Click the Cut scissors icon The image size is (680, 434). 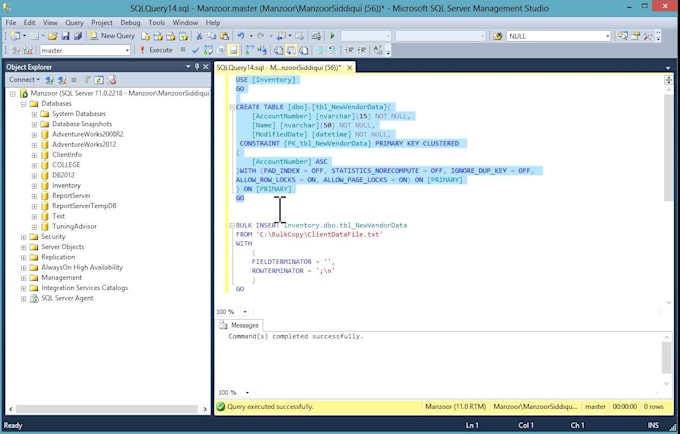click(x=199, y=36)
